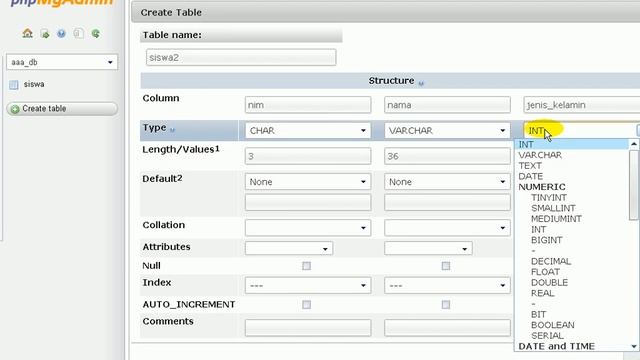Click the Comments field for nama
This screenshot has height=360, width=640.
coord(447,328)
